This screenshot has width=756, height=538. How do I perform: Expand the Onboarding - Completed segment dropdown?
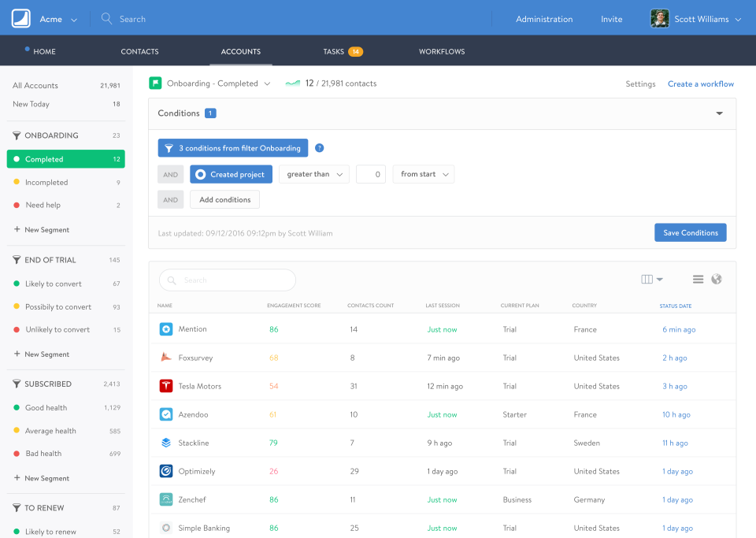click(267, 83)
